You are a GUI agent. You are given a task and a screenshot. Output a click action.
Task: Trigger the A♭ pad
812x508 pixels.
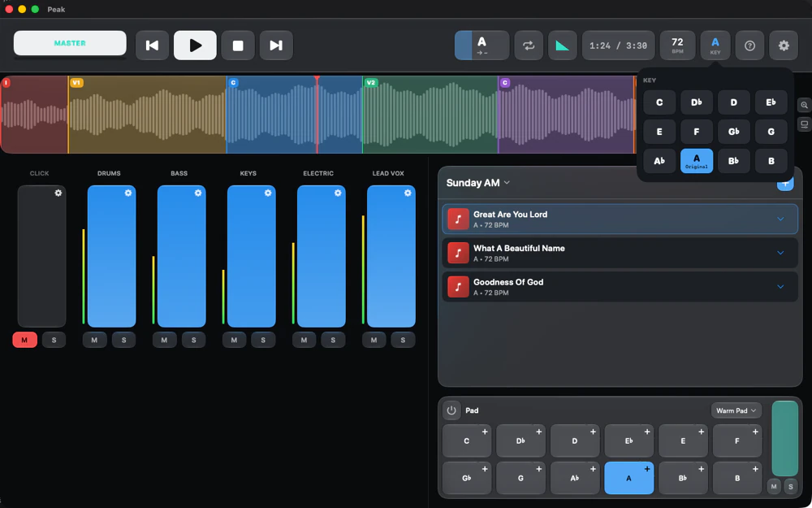click(575, 478)
